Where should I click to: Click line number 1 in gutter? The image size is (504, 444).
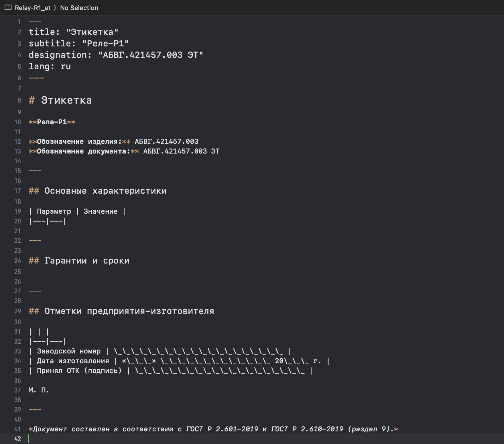19,22
